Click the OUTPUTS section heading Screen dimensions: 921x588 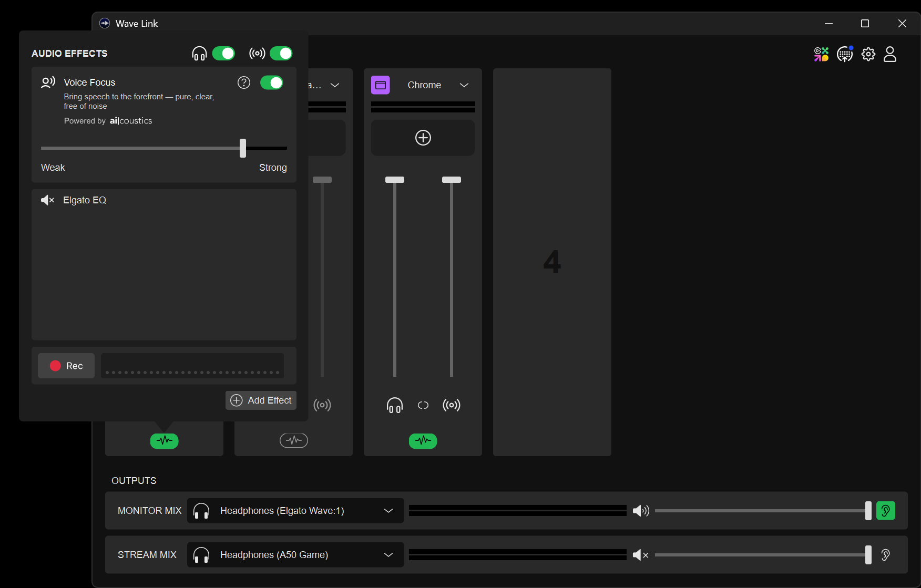[134, 481]
